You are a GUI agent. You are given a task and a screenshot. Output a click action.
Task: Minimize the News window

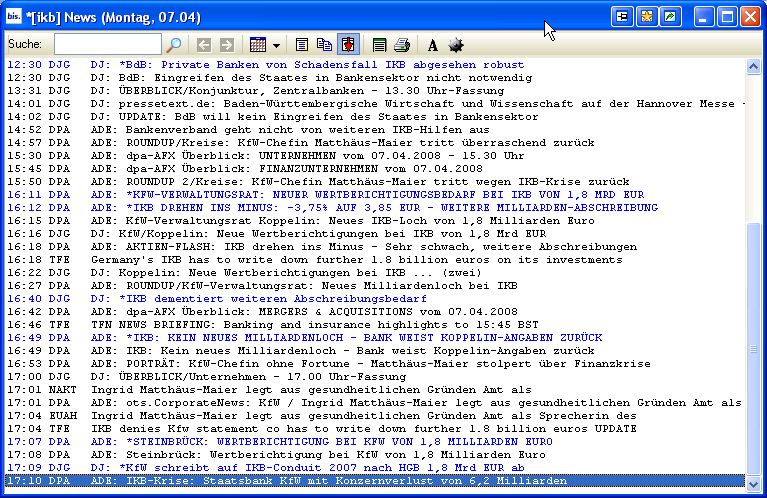point(703,17)
